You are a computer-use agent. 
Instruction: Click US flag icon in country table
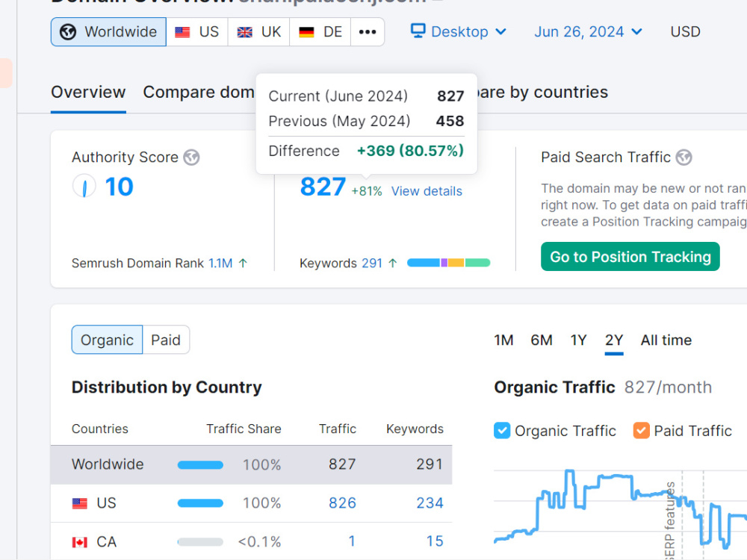[80, 503]
